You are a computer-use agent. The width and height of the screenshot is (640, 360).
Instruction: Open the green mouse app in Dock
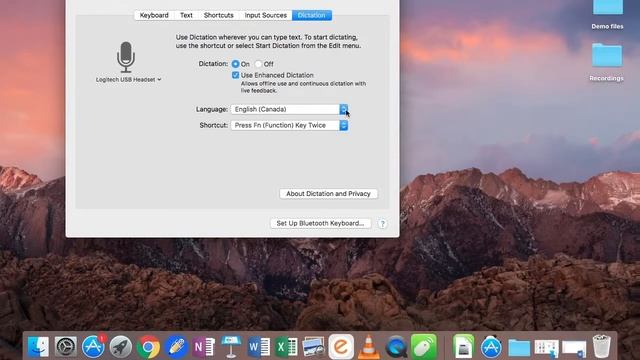(424, 347)
